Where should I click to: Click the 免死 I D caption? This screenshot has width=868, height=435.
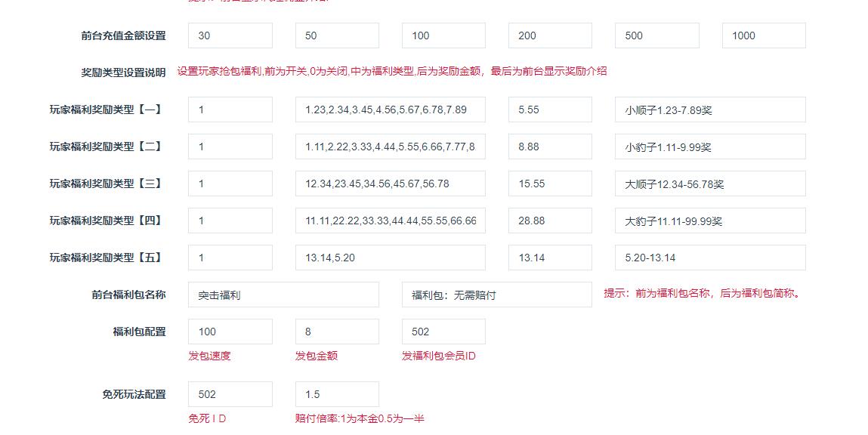[207, 419]
